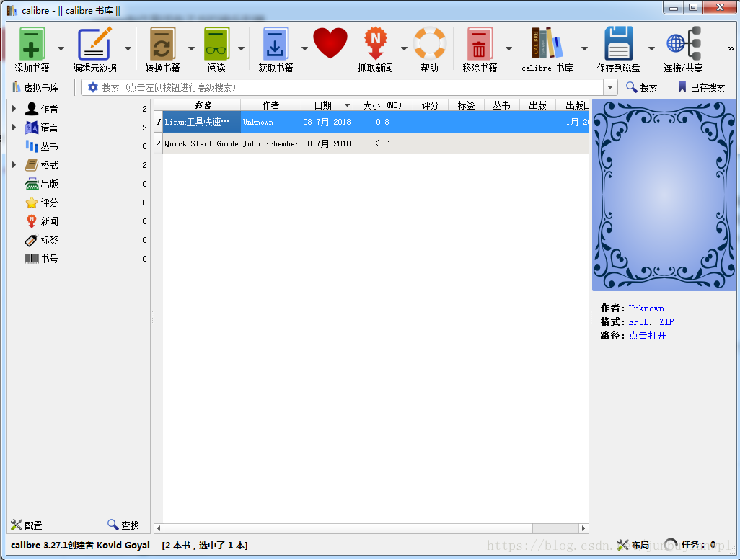Click the Title (书名) column header

pyautogui.click(x=202, y=105)
